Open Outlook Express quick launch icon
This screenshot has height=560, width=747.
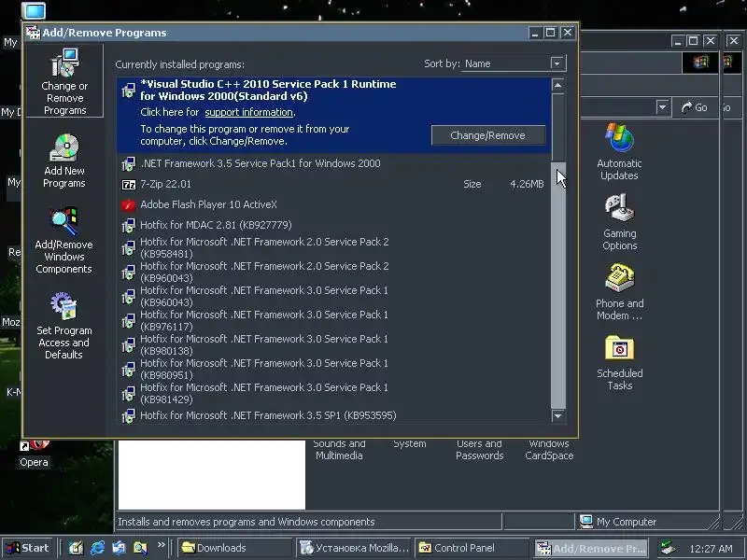pos(119,548)
